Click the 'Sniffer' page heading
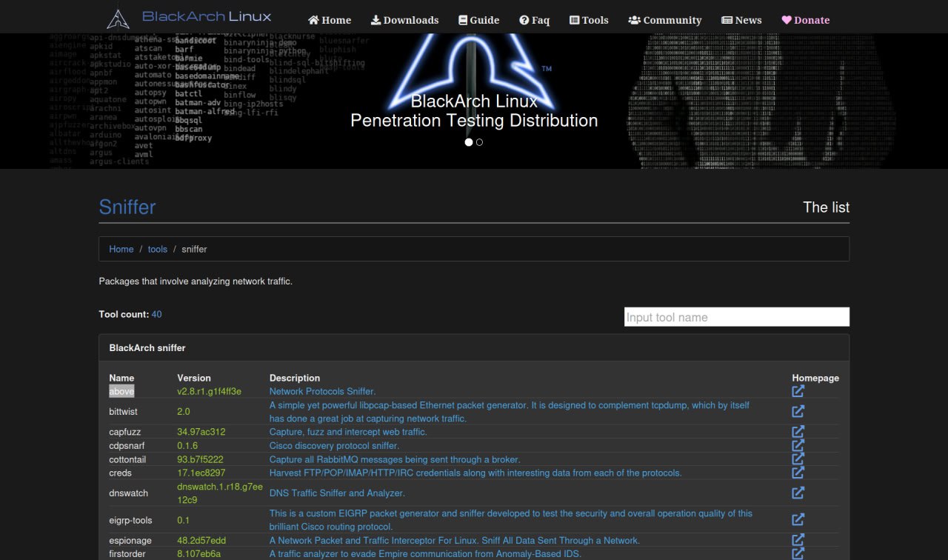The image size is (948, 560). click(127, 207)
